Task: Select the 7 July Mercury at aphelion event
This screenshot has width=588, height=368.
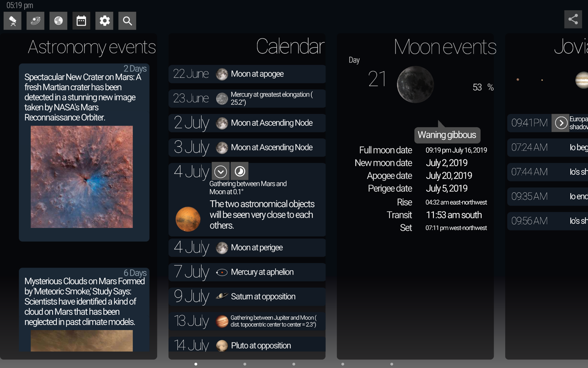Action: [x=247, y=272]
